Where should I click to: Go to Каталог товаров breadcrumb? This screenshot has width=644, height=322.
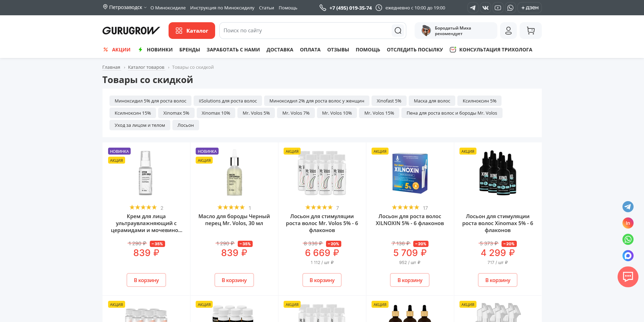coord(146,67)
